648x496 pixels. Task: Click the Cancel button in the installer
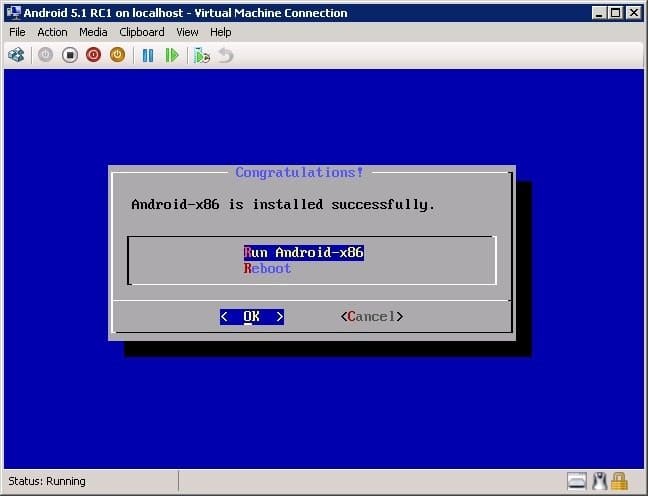click(372, 317)
